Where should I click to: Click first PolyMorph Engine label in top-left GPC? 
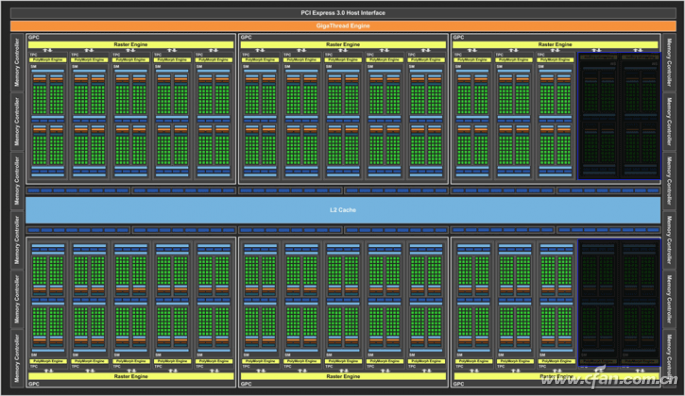coord(48,59)
